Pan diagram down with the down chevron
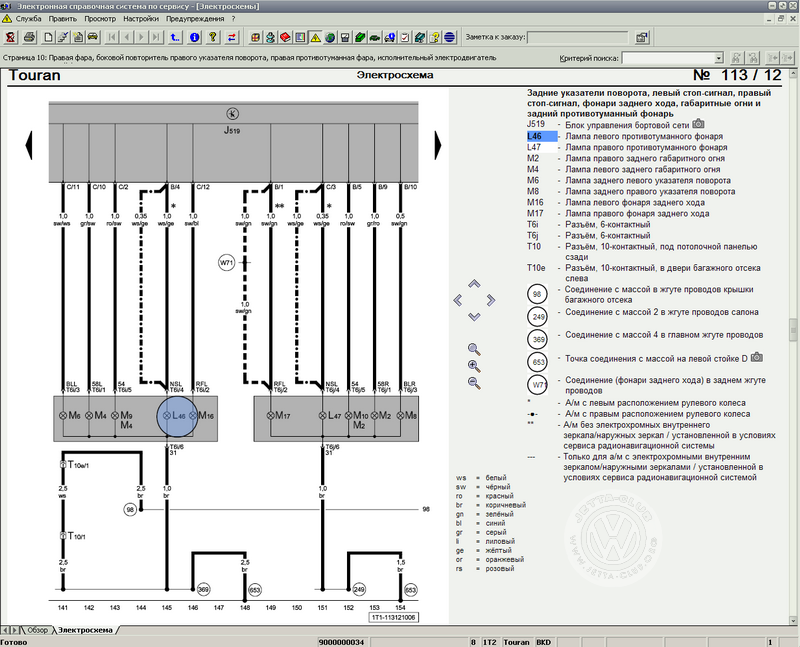 pos(474,316)
